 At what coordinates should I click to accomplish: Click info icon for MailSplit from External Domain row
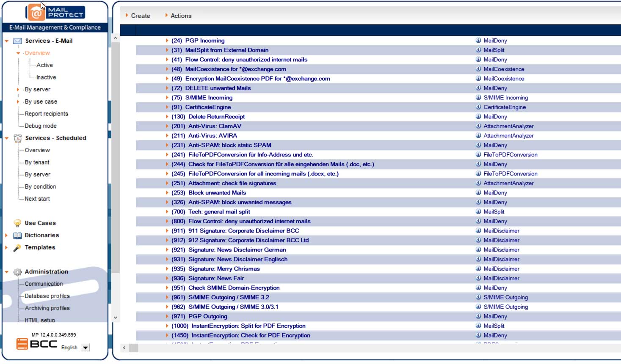(478, 50)
